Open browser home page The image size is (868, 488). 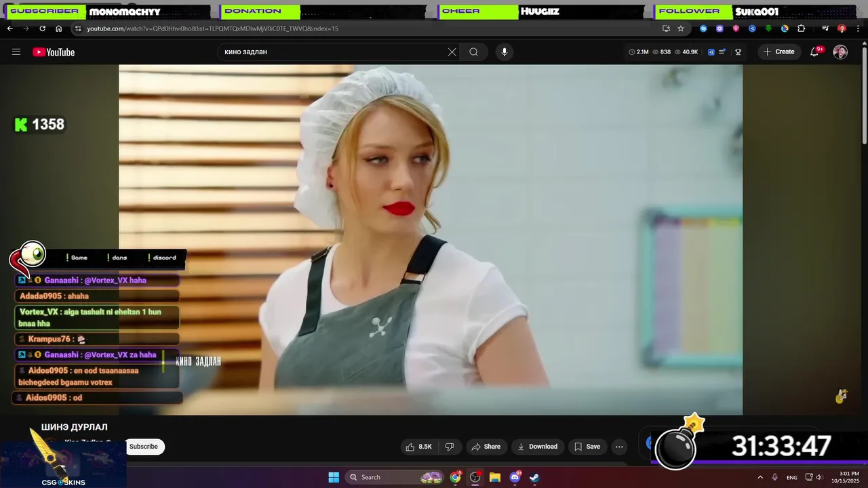59,28
